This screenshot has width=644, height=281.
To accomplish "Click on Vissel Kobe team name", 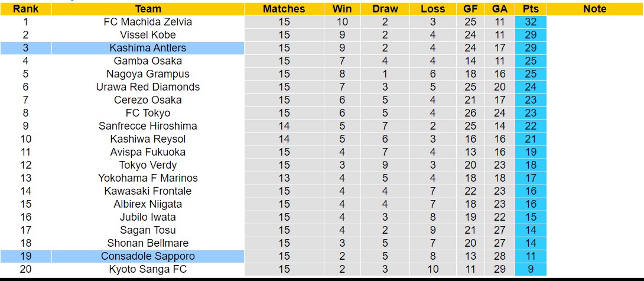I will (148, 35).
